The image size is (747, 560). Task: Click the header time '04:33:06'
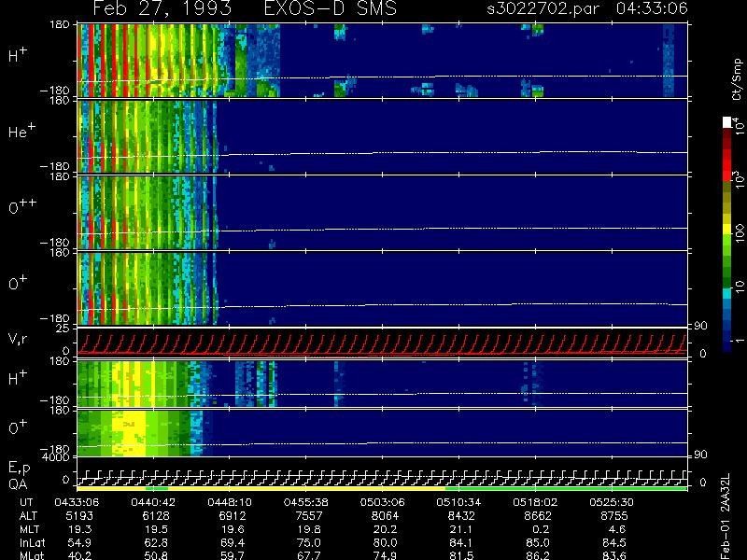click(x=652, y=8)
